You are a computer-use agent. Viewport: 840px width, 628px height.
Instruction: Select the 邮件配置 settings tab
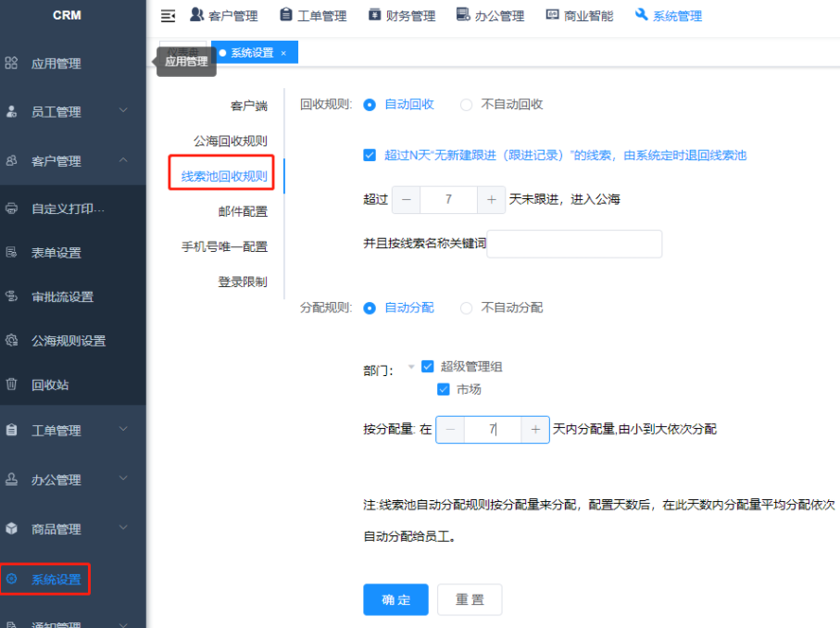pos(242,210)
